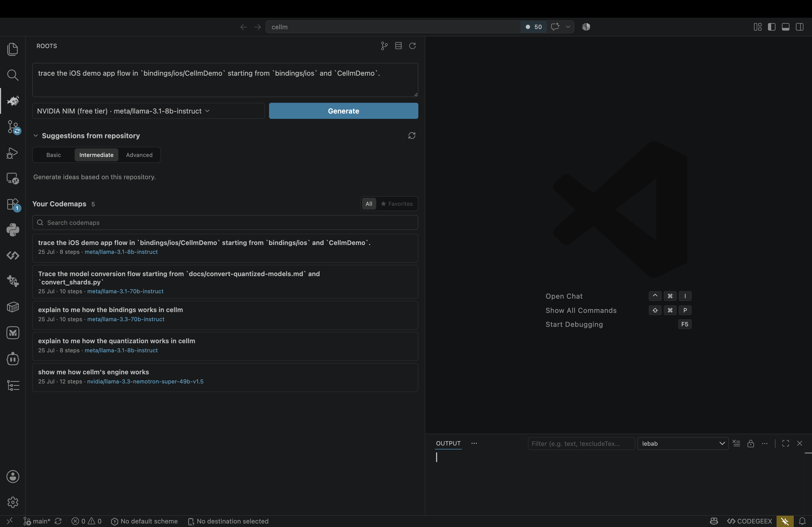Synchronize changes from the status bar
Screen dimensions: 812x527
pos(58,521)
